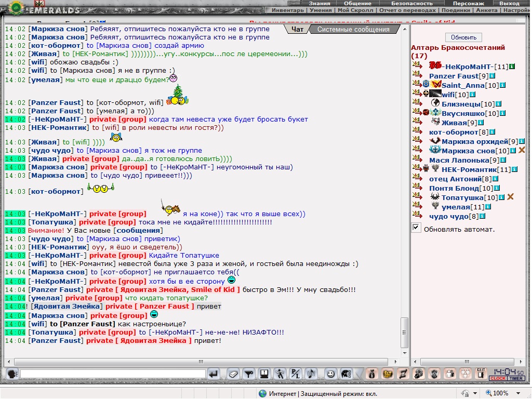This screenshot has width=532, height=399.
Task: Toggle the TIMER mode button
Action: tap(516, 378)
